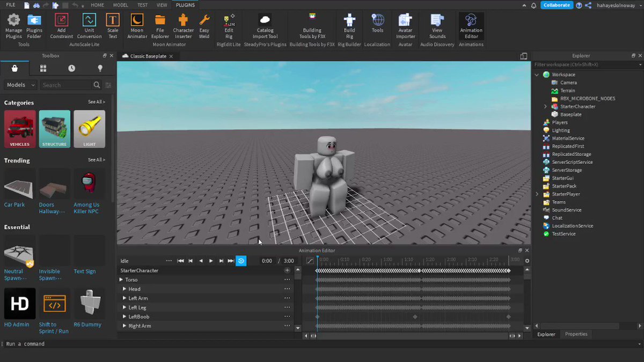Jump to last animation frame
The width and height of the screenshot is (644, 362).
(x=231, y=261)
